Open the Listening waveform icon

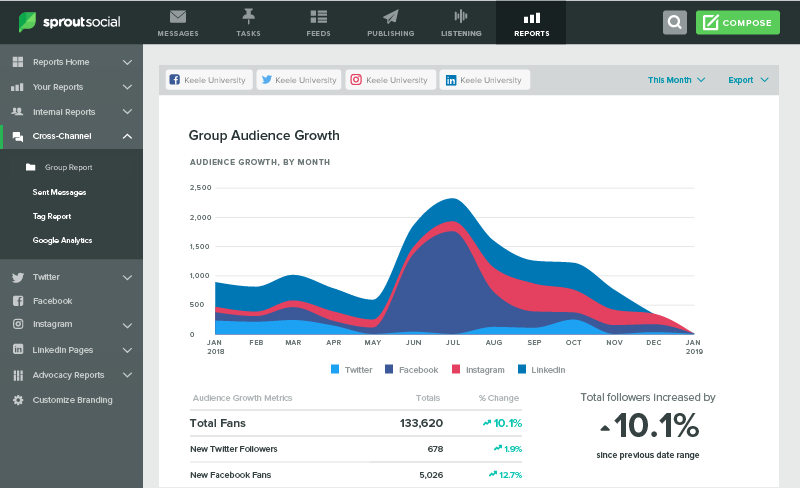point(460,17)
